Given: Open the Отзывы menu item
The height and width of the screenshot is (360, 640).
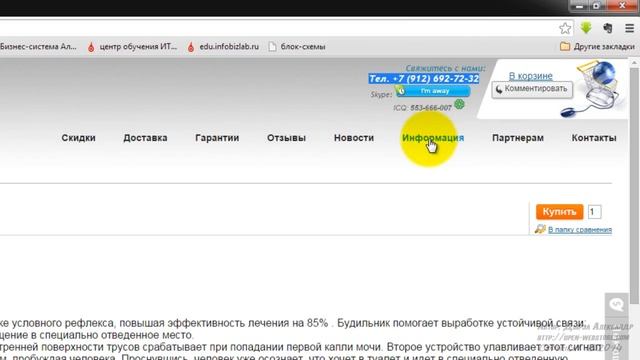Looking at the screenshot, I should [286, 138].
